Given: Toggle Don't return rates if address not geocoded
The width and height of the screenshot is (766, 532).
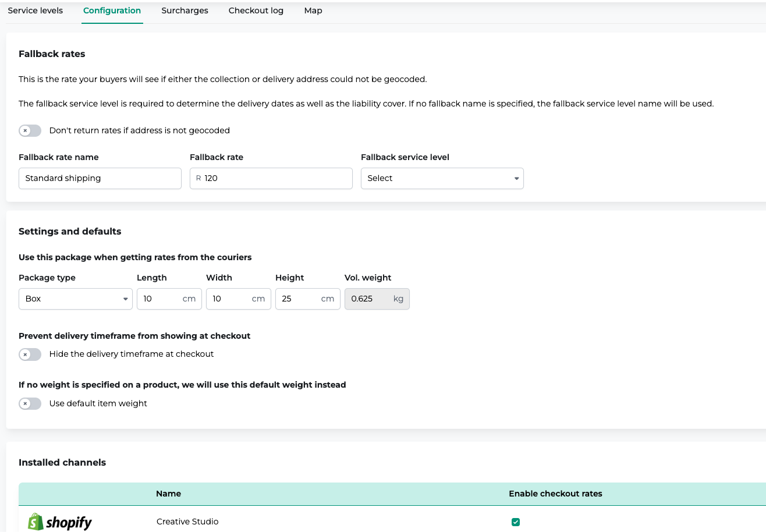Looking at the screenshot, I should tap(30, 130).
